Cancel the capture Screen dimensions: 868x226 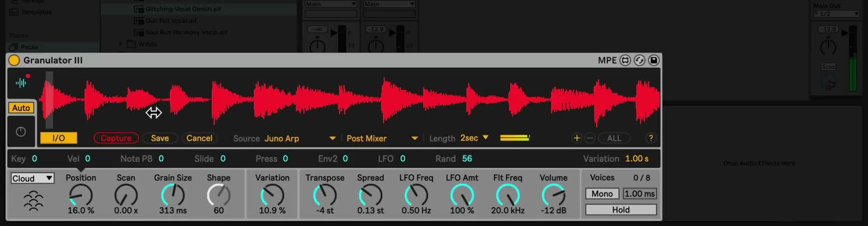[199, 138]
